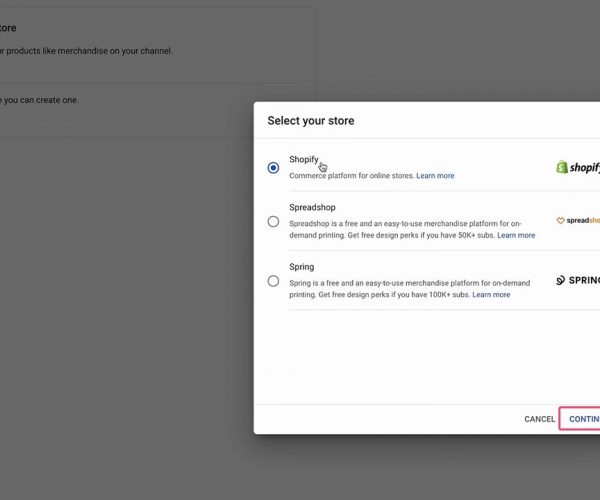This screenshot has height=500, width=600.
Task: Select the Shopify radio button
Action: [x=273, y=168]
